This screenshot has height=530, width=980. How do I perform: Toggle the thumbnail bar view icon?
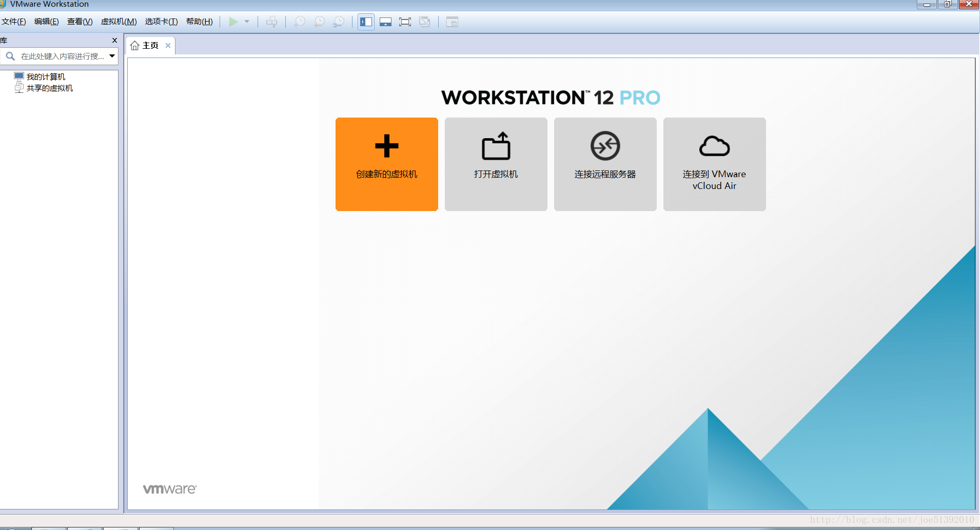coord(386,22)
